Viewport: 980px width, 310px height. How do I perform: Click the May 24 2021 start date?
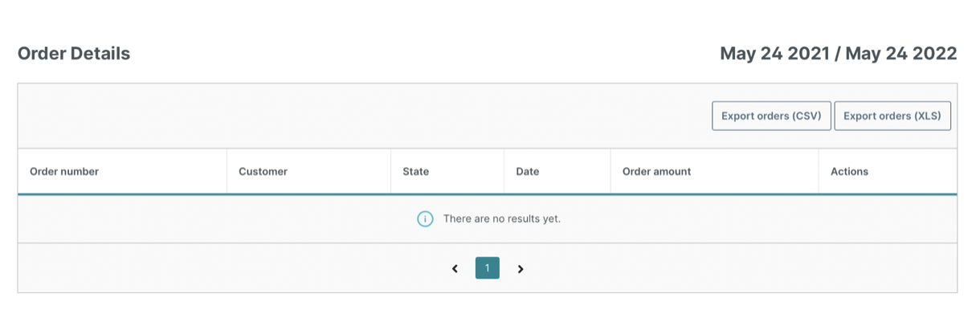pos(773,54)
